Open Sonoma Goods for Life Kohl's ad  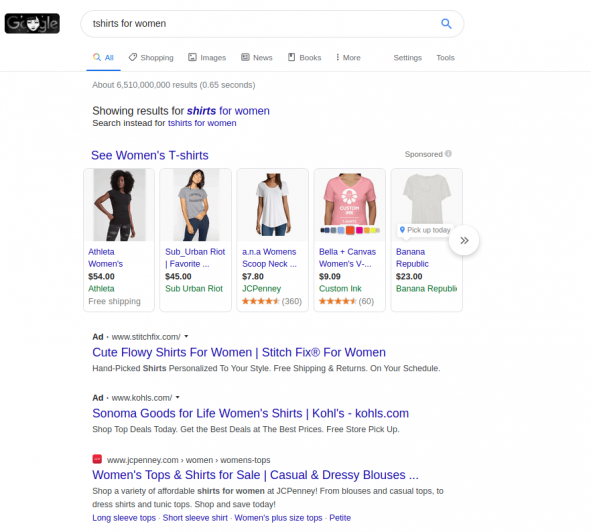pyautogui.click(x=251, y=413)
